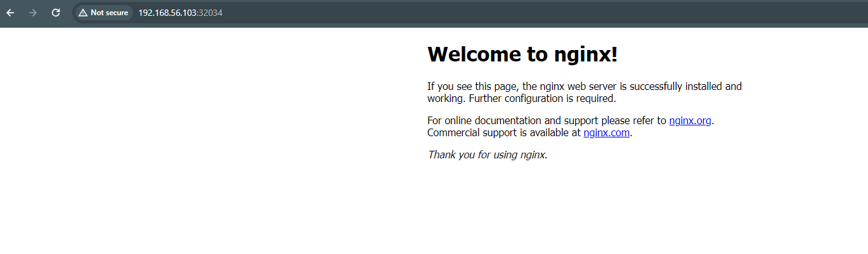The height and width of the screenshot is (254, 868).
Task: Open the Not secure site info badge
Action: point(103,13)
